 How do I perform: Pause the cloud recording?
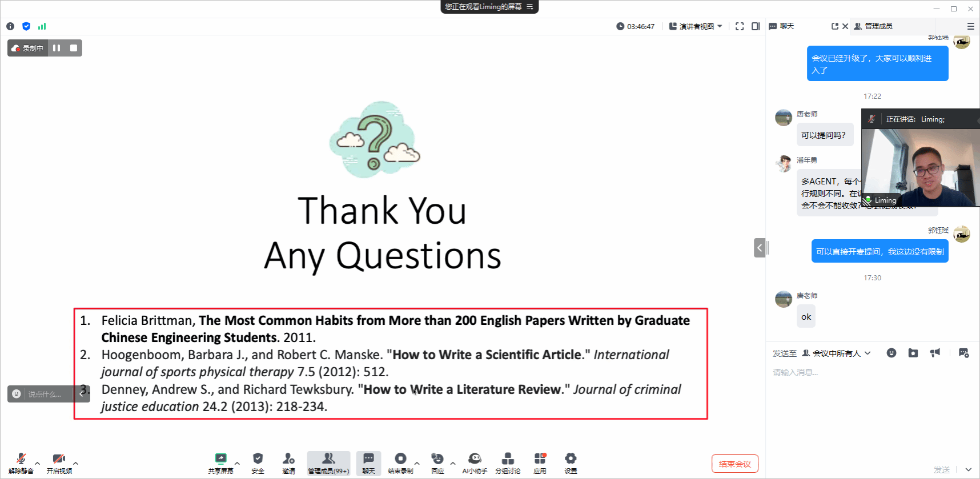[57, 48]
